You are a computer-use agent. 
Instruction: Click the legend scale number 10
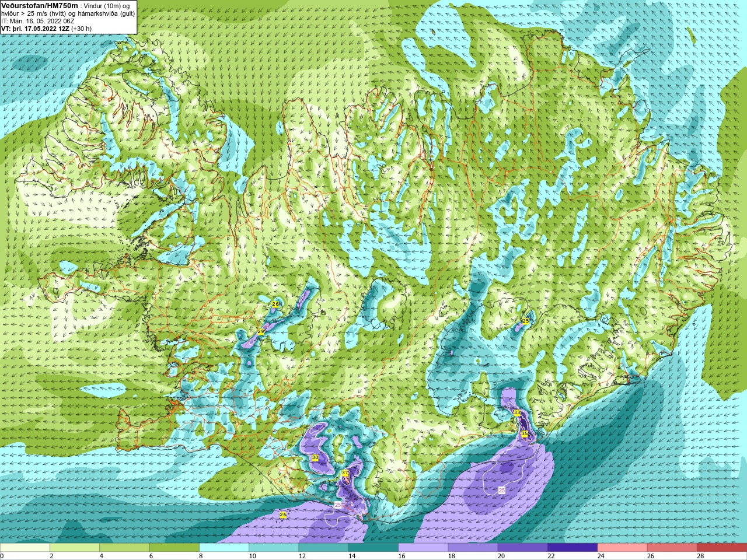(252, 556)
